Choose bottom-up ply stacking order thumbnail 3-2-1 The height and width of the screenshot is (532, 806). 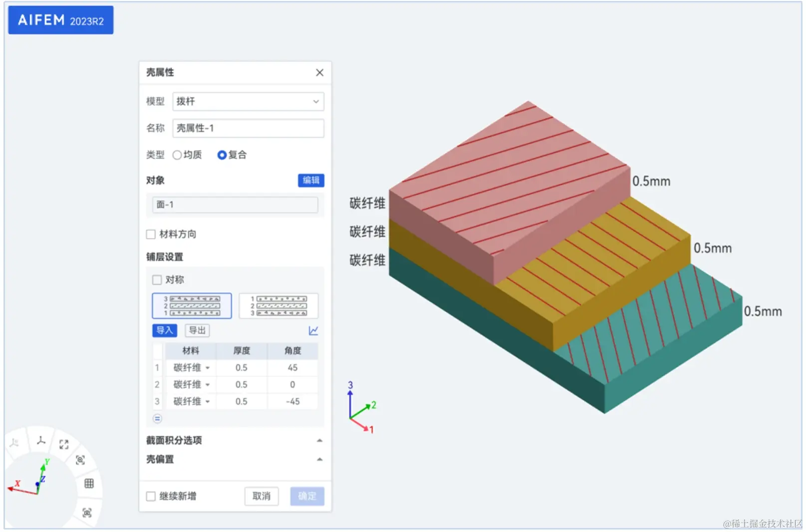click(x=192, y=305)
